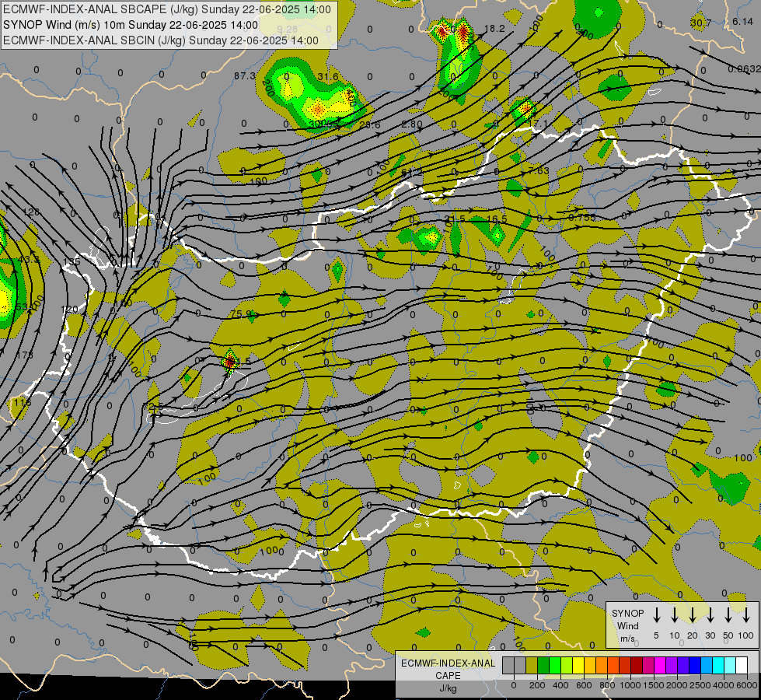Click the 5 m/s wind arrow in legend
Viewport: 761px width, 700px height.
point(656,614)
